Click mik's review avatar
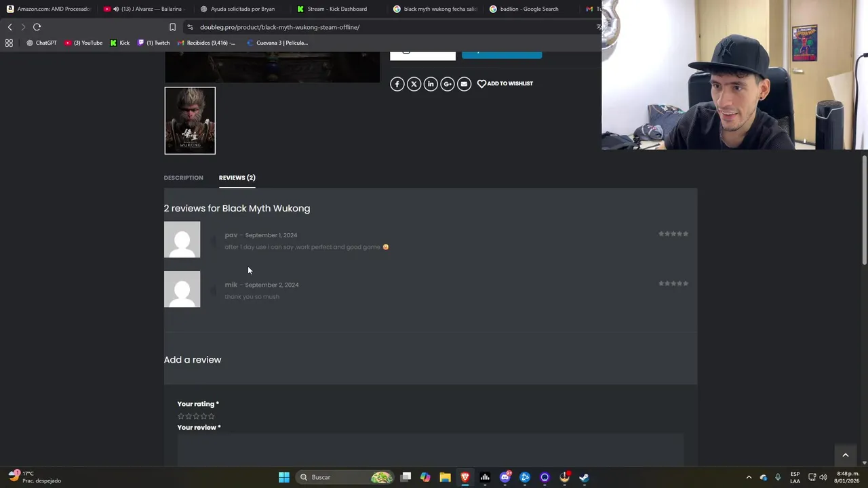The height and width of the screenshot is (488, 868). pyautogui.click(x=182, y=289)
